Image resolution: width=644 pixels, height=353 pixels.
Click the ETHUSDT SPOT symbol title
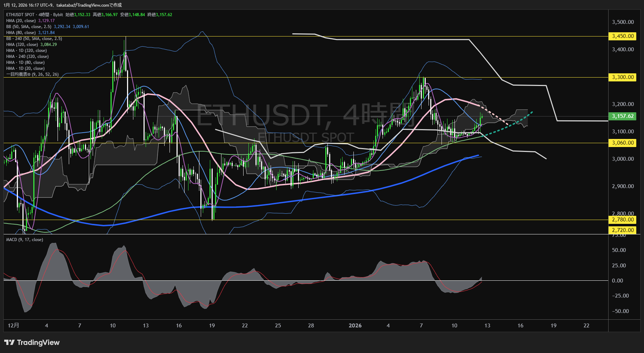20,15
